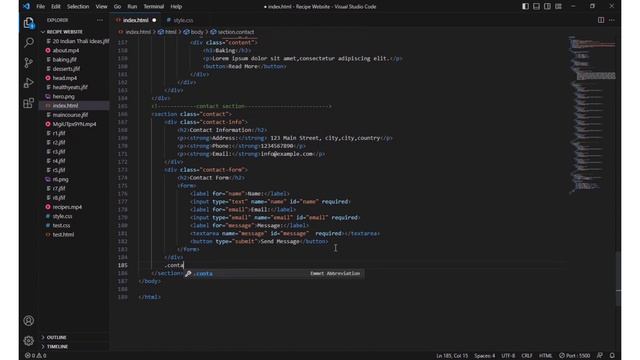Open editor More Actions ellipsis
This screenshot has width=640, height=360.
point(611,20)
